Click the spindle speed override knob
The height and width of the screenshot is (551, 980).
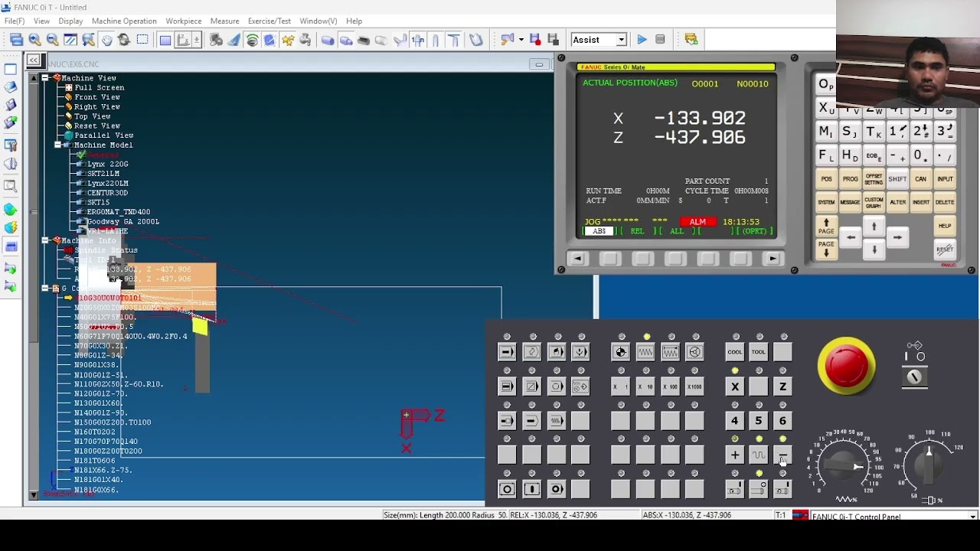pos(929,464)
